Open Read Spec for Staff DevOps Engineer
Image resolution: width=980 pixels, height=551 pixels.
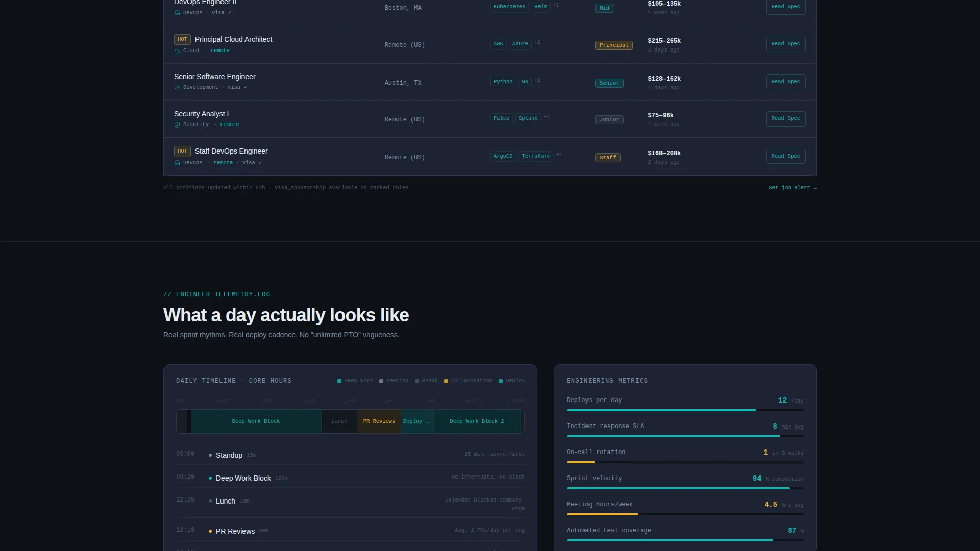786,156
